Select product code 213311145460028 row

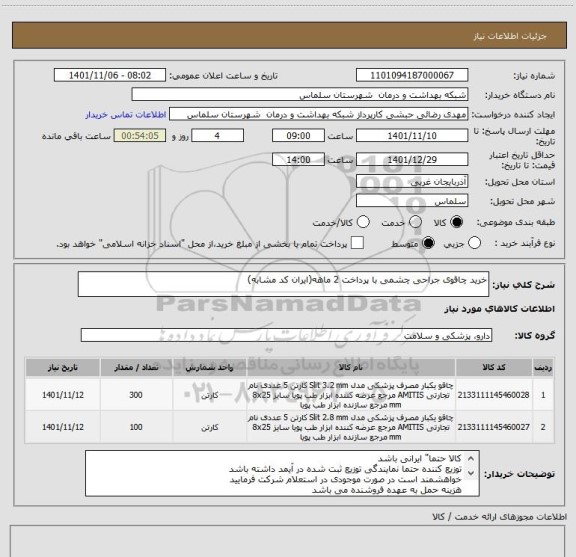(289, 395)
